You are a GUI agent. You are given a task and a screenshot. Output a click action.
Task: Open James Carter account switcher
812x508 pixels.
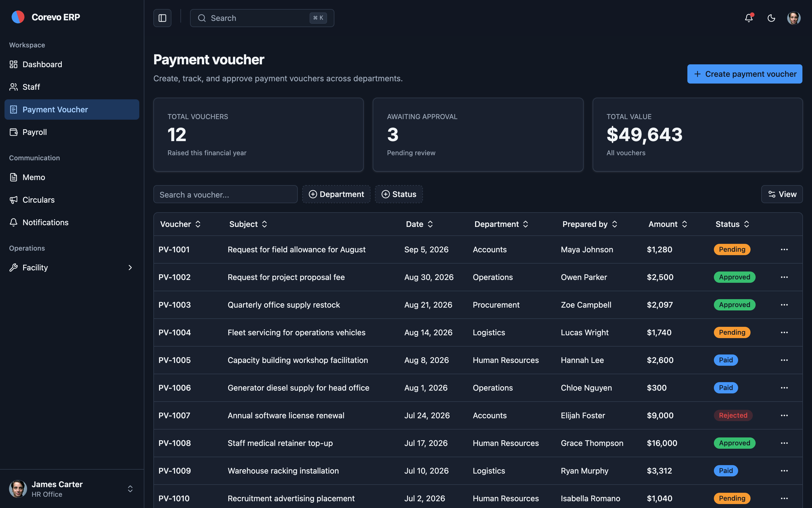tap(72, 489)
